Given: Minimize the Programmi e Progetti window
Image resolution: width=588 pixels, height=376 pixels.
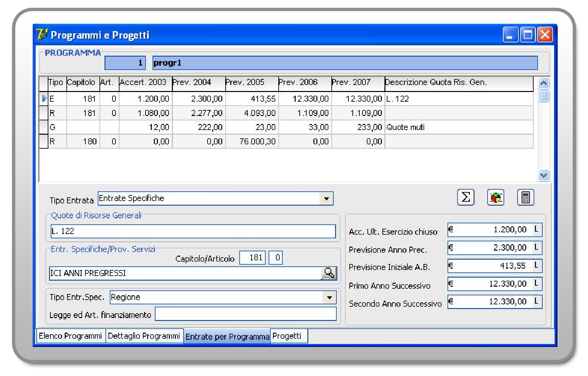Looking at the screenshot, I should tap(511, 35).
